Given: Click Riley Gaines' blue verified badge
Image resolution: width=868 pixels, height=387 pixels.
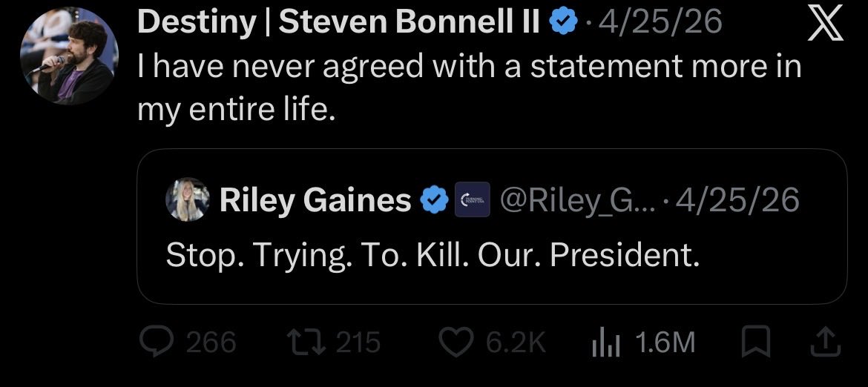Looking at the screenshot, I should tap(435, 200).
